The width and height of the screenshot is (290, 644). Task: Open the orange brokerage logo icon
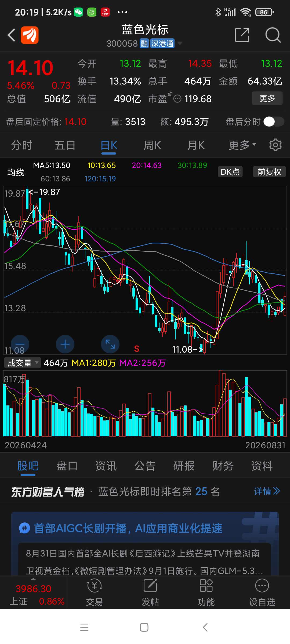click(x=30, y=35)
